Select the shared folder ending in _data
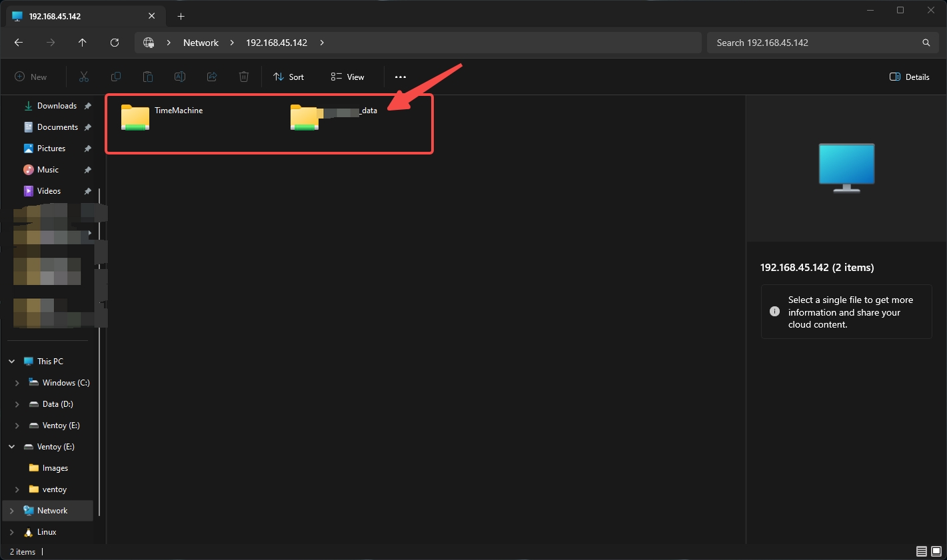The height and width of the screenshot is (560, 947). tap(335, 117)
